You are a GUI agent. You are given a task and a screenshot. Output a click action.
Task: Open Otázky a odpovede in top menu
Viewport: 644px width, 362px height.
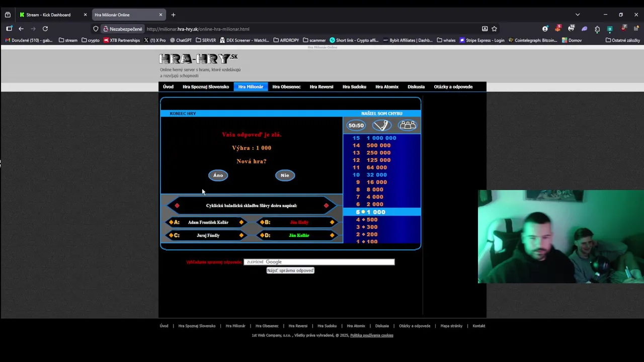point(453,86)
